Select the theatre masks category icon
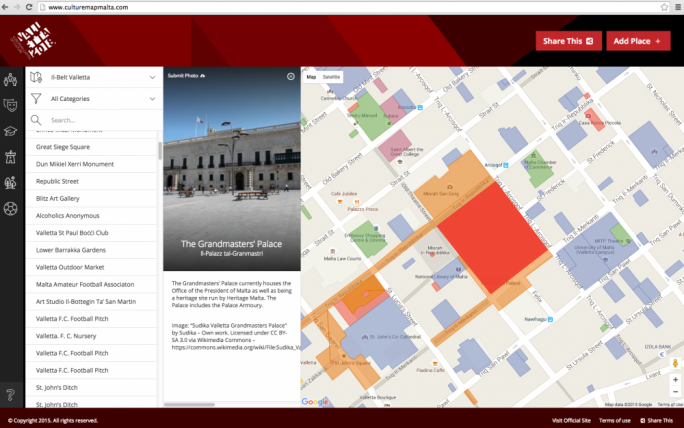This screenshot has width=684, height=428. [11, 105]
